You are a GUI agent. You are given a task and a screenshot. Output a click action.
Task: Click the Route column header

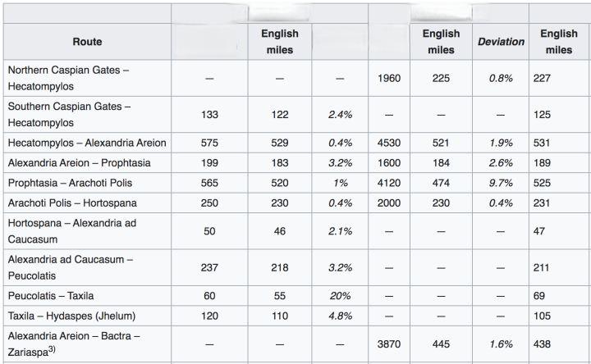click(x=87, y=42)
